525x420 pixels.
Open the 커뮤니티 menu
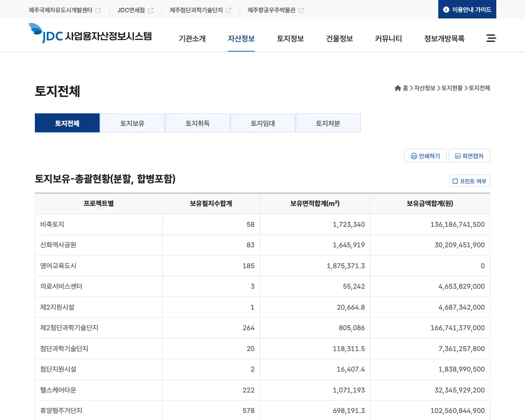point(388,39)
